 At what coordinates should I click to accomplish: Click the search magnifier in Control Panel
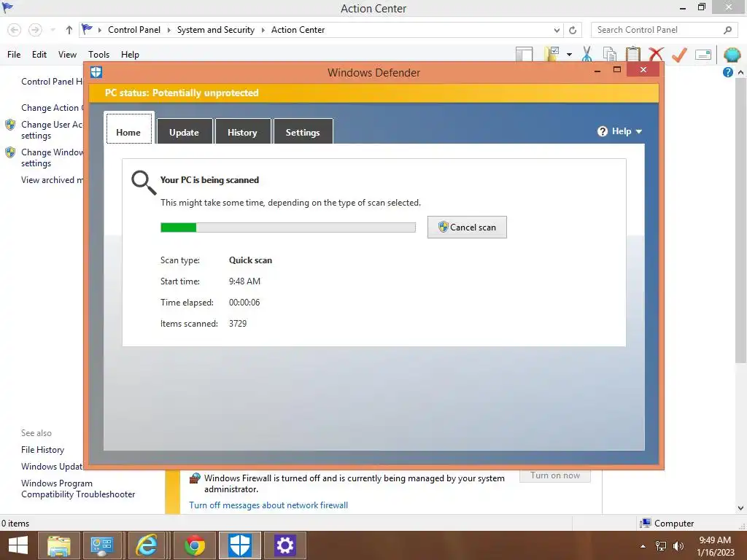(727, 30)
